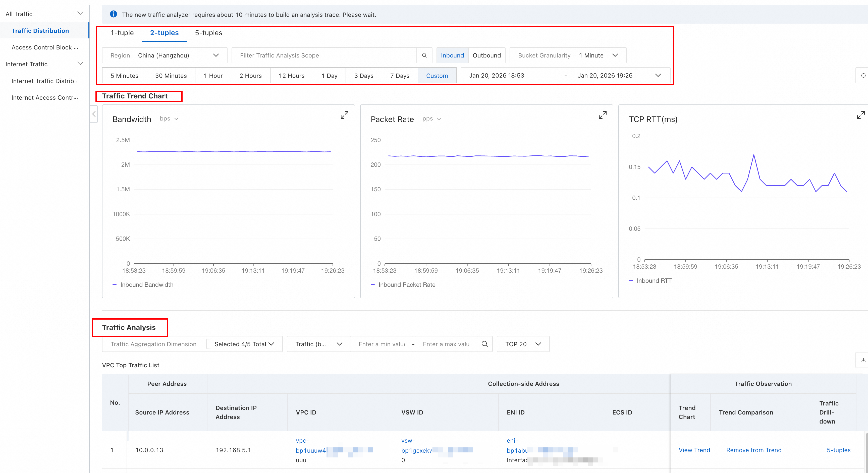Click the search icon in Filter Traffic Analysis Scope
Image resolution: width=868 pixels, height=473 pixels.
pos(424,55)
